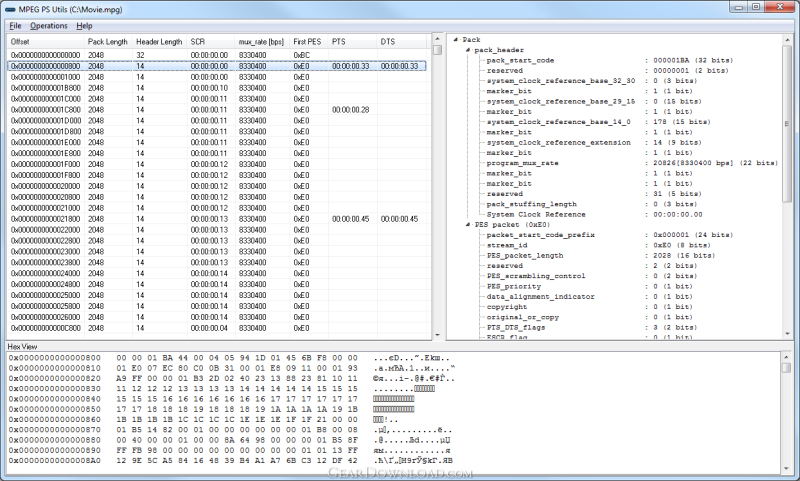Select pack row at offset 0x000000000001C800

pyautogui.click(x=217, y=110)
